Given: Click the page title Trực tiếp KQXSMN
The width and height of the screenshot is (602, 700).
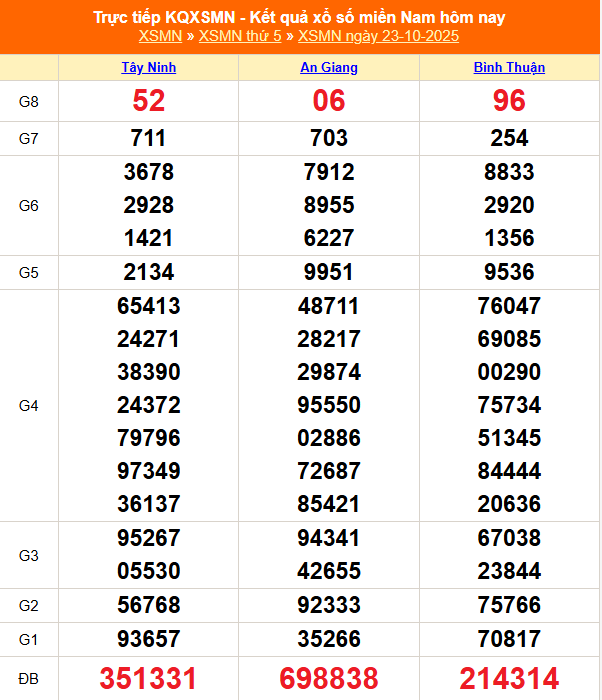Looking at the screenshot, I should click(299, 17).
